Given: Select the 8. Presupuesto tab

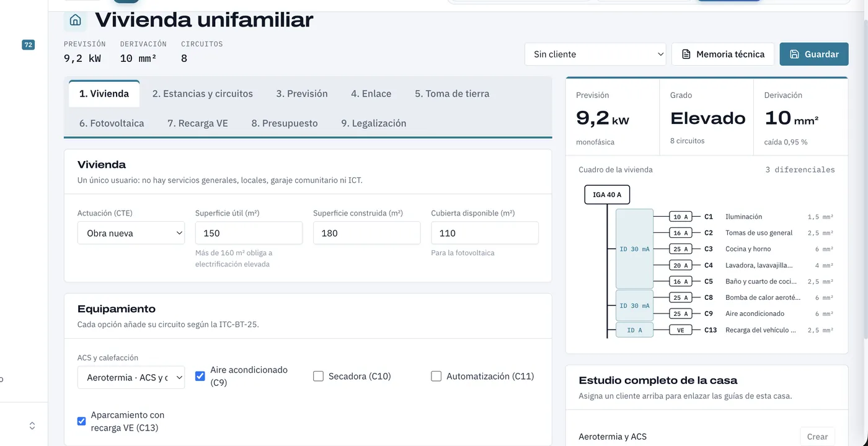Looking at the screenshot, I should pyautogui.click(x=285, y=123).
